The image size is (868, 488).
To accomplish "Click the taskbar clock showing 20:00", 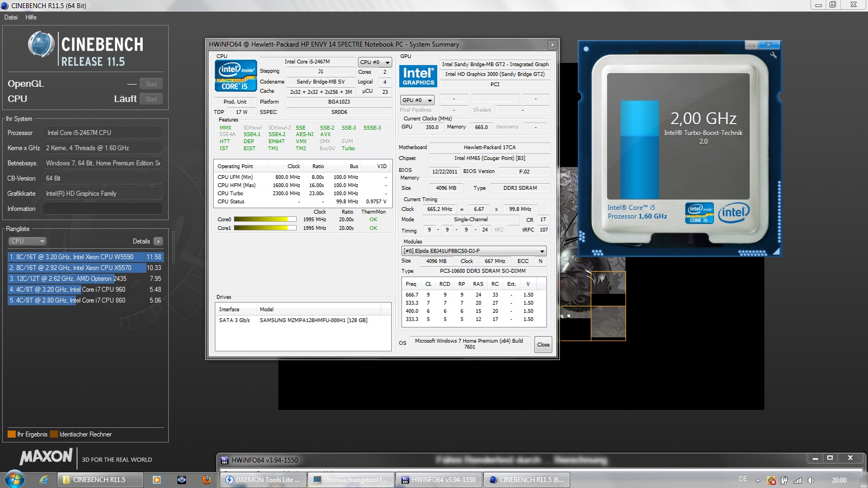I will tap(839, 480).
